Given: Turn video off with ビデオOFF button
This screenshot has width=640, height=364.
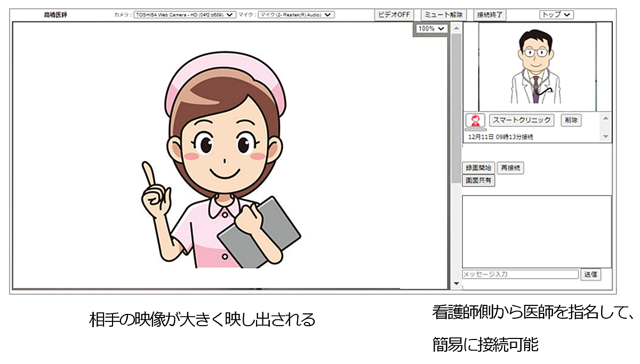Looking at the screenshot, I should coord(394,15).
